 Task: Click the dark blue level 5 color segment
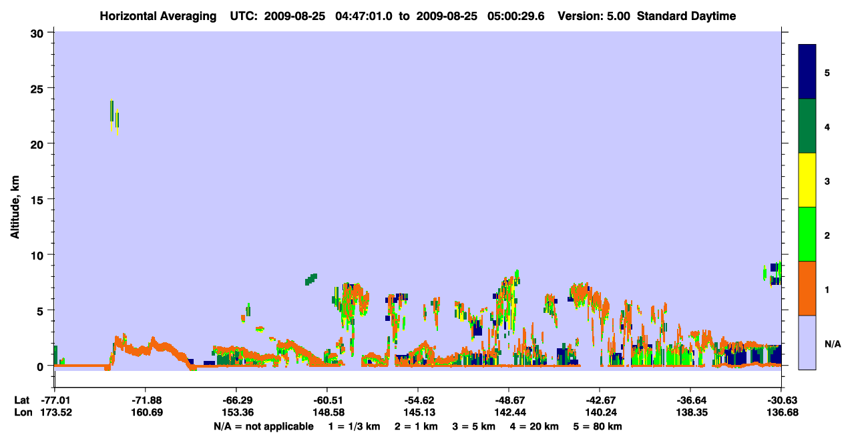pos(807,71)
